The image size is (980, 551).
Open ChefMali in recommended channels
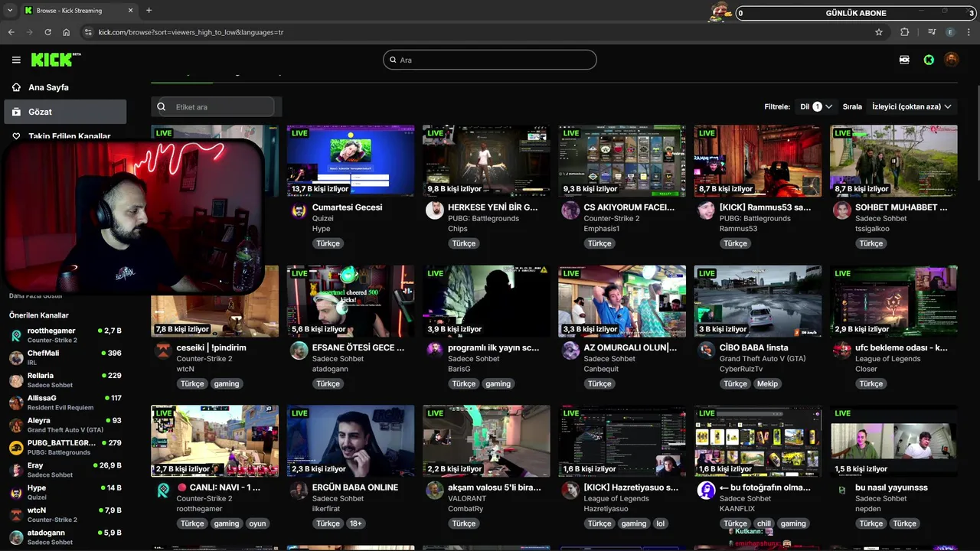coord(65,357)
